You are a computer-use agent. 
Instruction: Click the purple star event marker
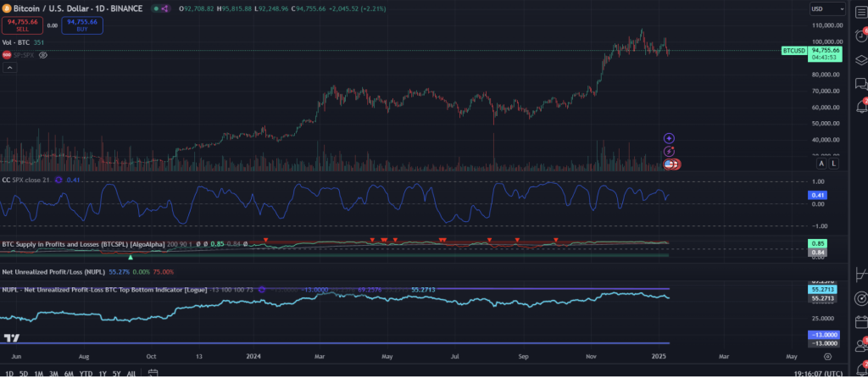(x=669, y=137)
